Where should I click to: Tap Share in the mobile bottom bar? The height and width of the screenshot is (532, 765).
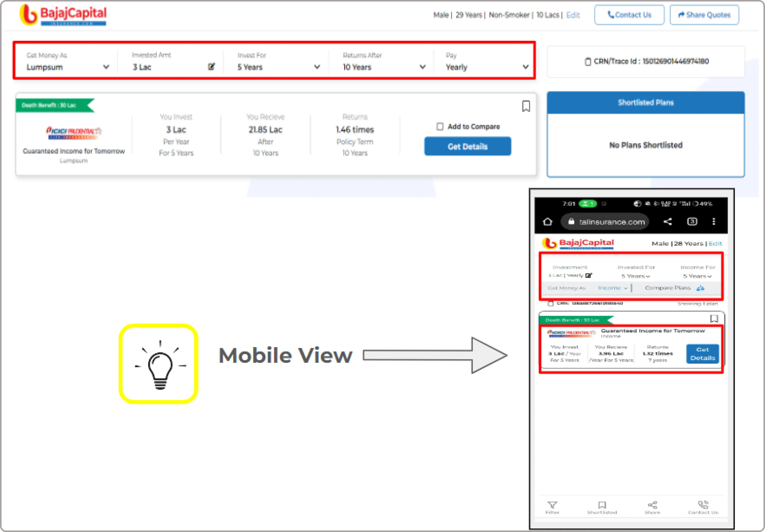(652, 508)
